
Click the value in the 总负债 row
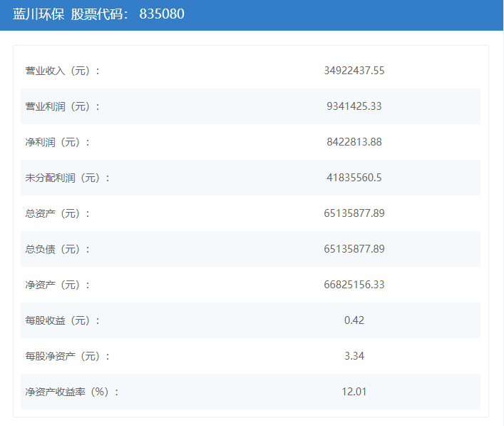(354, 249)
